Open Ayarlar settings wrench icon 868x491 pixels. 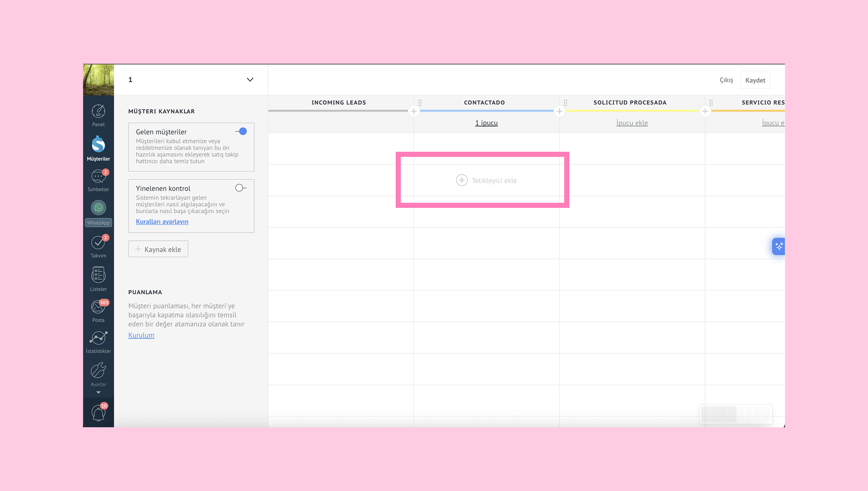98,371
